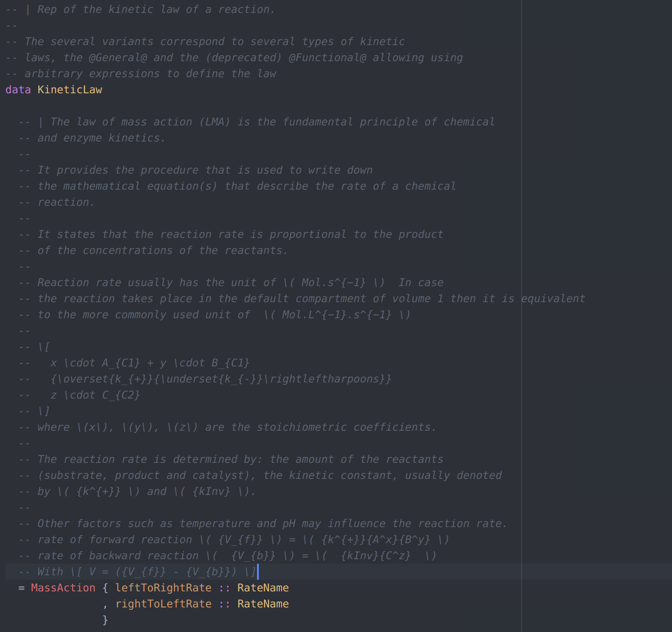Click the word '@General@' in the comment

click(x=118, y=58)
